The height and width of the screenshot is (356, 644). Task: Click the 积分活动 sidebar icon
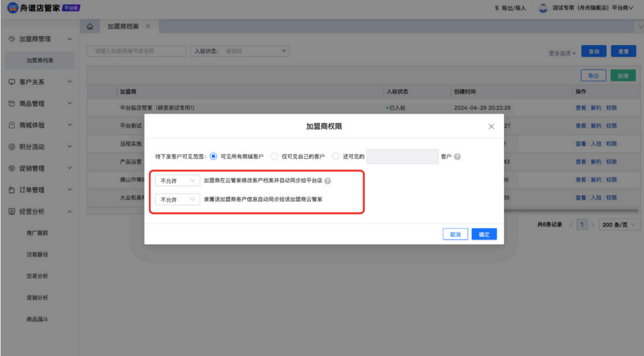click(x=11, y=147)
